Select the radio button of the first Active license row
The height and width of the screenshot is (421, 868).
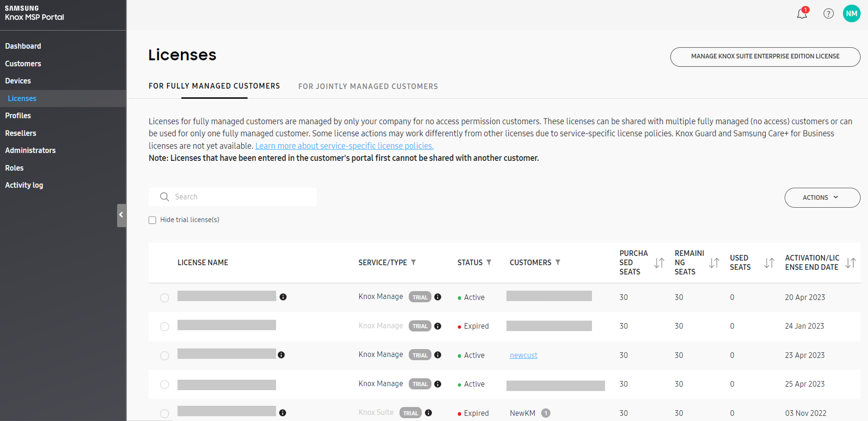[x=164, y=298]
